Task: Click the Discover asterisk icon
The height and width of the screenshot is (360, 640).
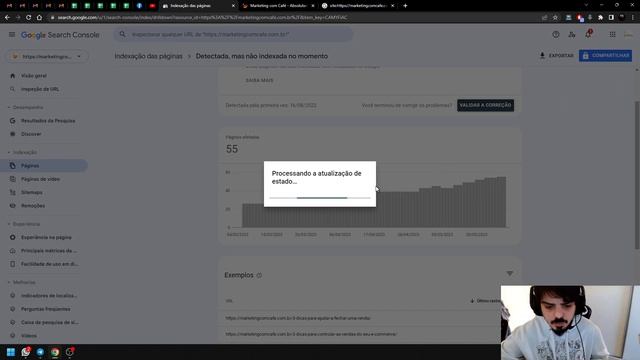Action: (13, 134)
